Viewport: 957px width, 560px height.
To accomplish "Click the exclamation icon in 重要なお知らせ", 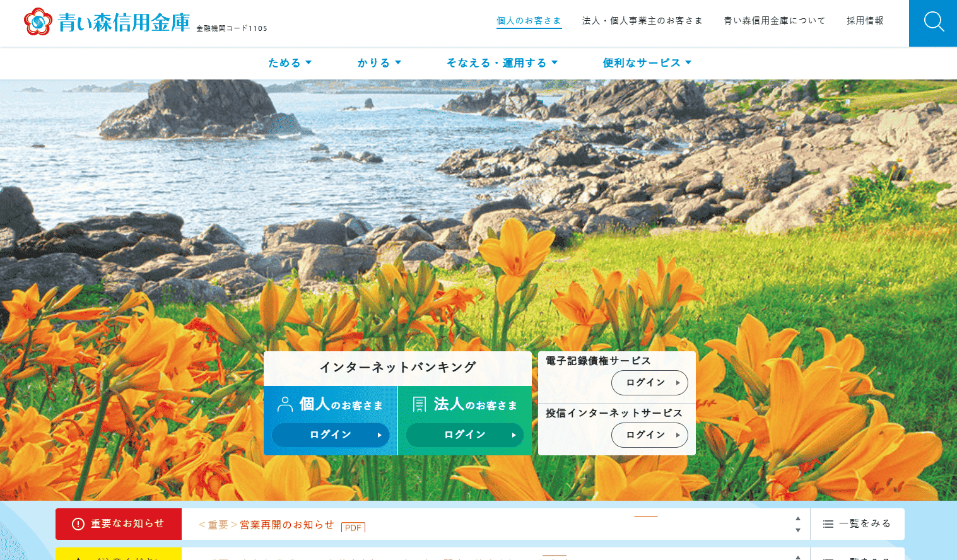I will (78, 524).
